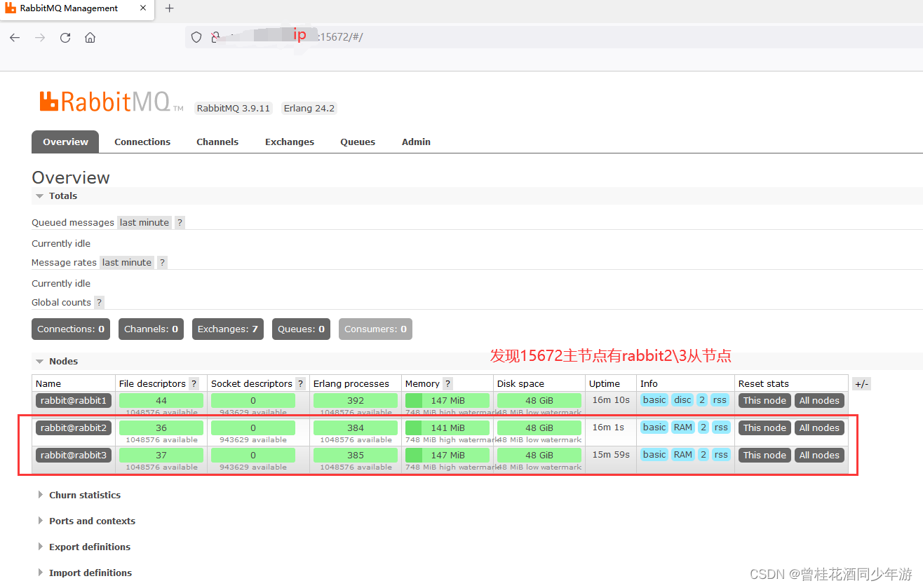Reset stats on All nodes in rabbit1 row

click(x=819, y=400)
